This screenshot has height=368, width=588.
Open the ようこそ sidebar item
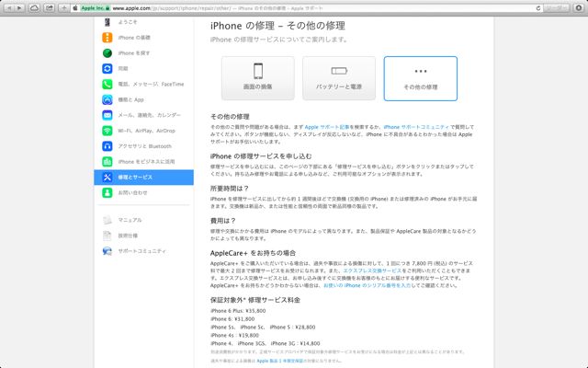pyautogui.click(x=143, y=22)
